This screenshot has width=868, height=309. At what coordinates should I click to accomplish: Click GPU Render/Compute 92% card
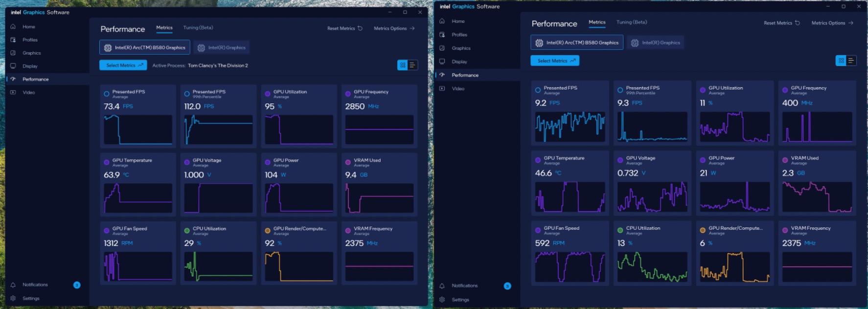pos(299,253)
